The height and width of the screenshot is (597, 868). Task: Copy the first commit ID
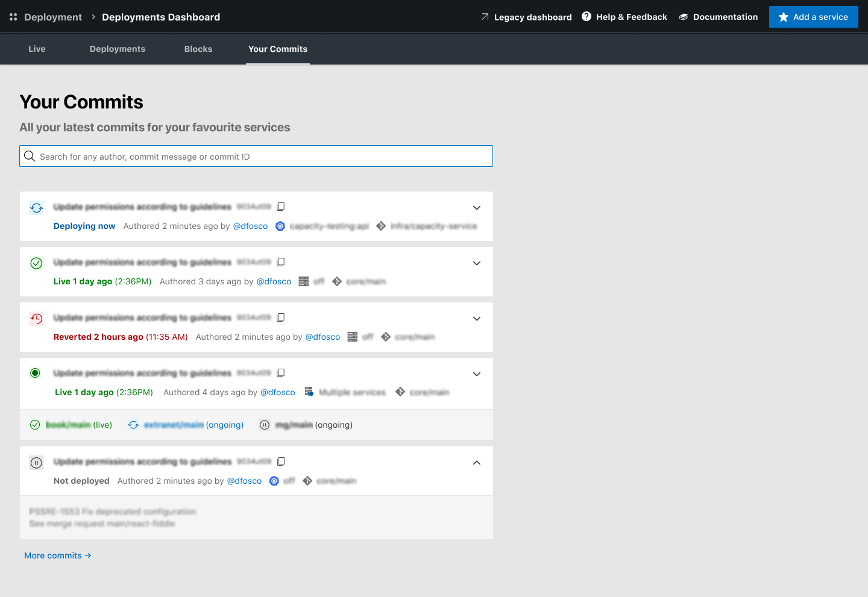click(x=281, y=206)
